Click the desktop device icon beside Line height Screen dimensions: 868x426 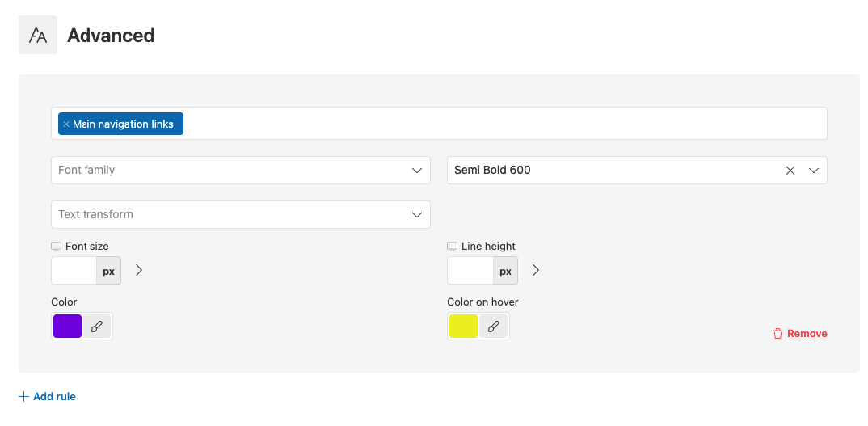453,247
